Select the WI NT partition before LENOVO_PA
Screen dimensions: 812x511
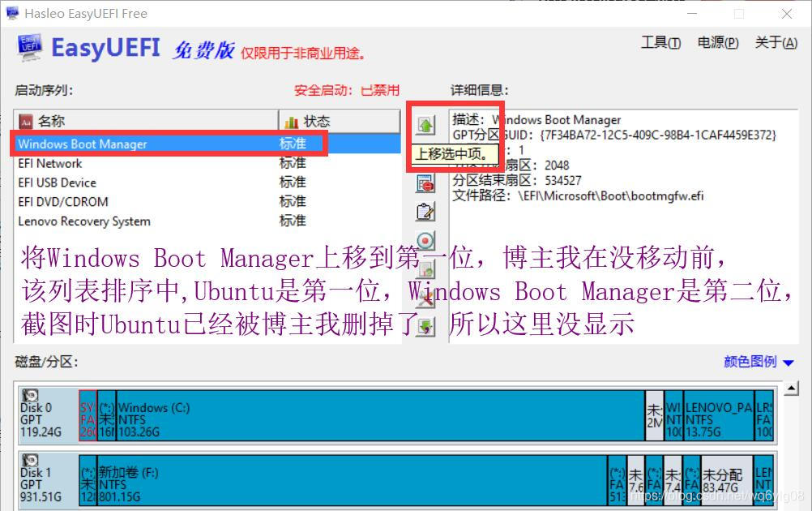click(x=673, y=415)
